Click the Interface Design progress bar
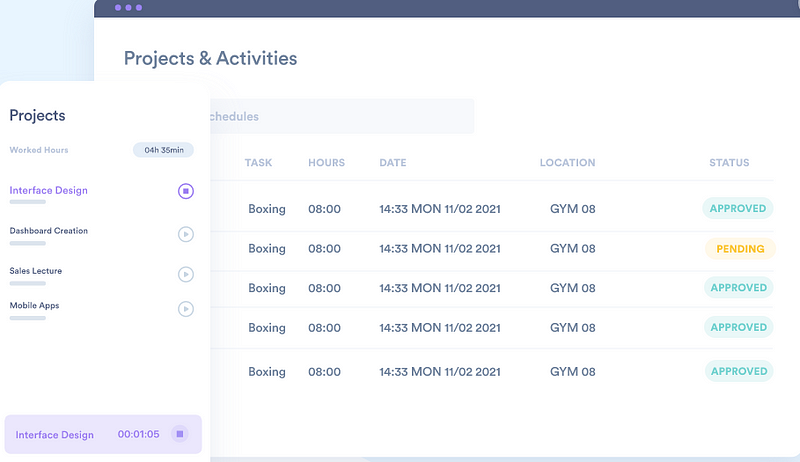The width and height of the screenshot is (800, 462). point(28,202)
